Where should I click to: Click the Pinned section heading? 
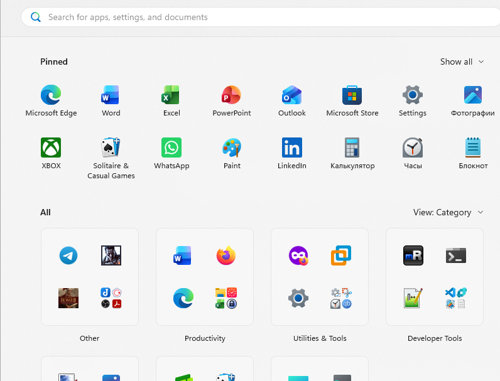54,62
